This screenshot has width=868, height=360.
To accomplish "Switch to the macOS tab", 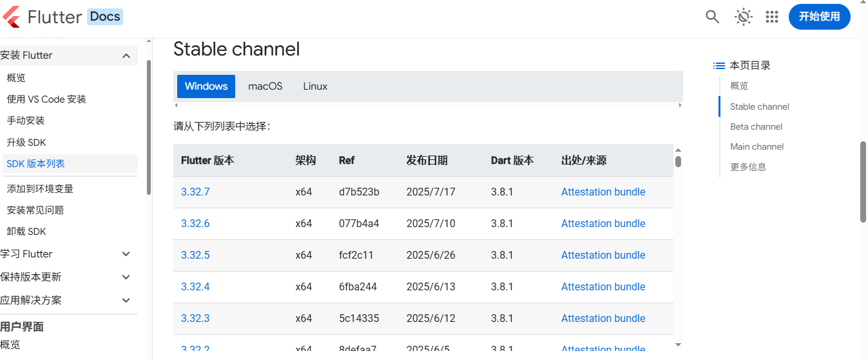I will click(x=265, y=86).
